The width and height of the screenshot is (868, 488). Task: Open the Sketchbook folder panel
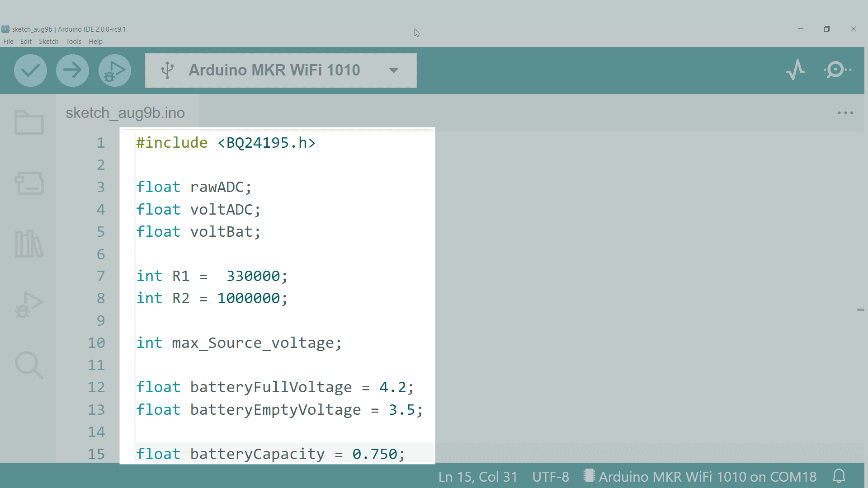tap(29, 122)
